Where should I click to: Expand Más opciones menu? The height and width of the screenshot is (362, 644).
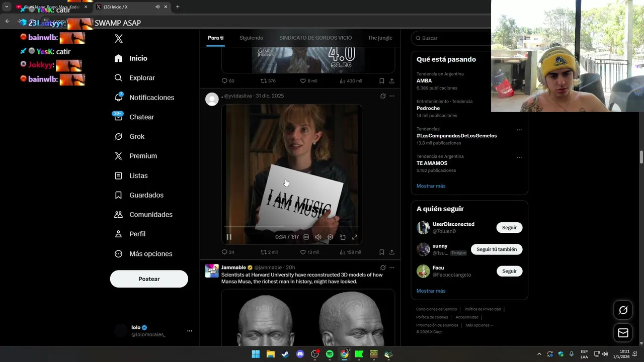(143, 254)
